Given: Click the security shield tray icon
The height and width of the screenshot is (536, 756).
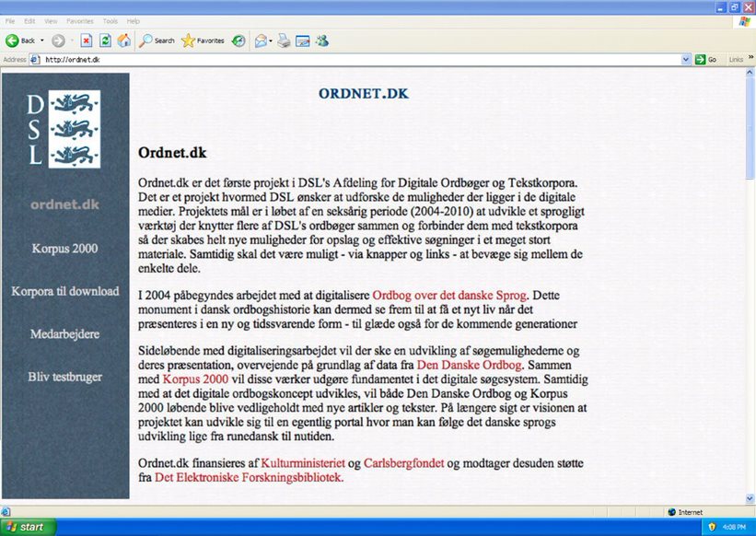Looking at the screenshot, I should click(x=712, y=528).
